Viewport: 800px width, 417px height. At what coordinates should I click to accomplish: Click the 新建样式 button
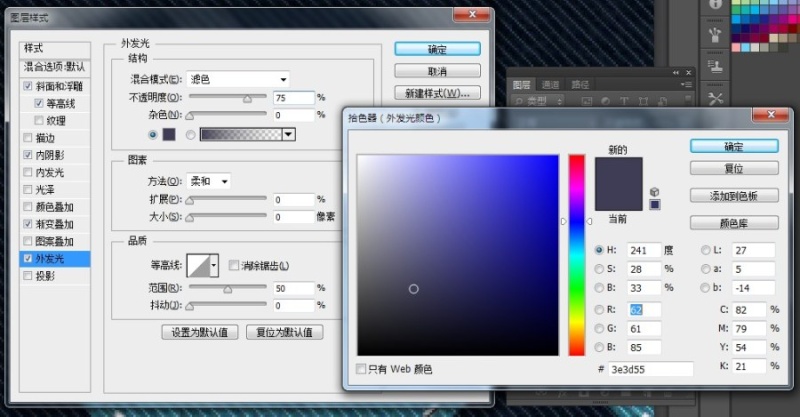[437, 93]
